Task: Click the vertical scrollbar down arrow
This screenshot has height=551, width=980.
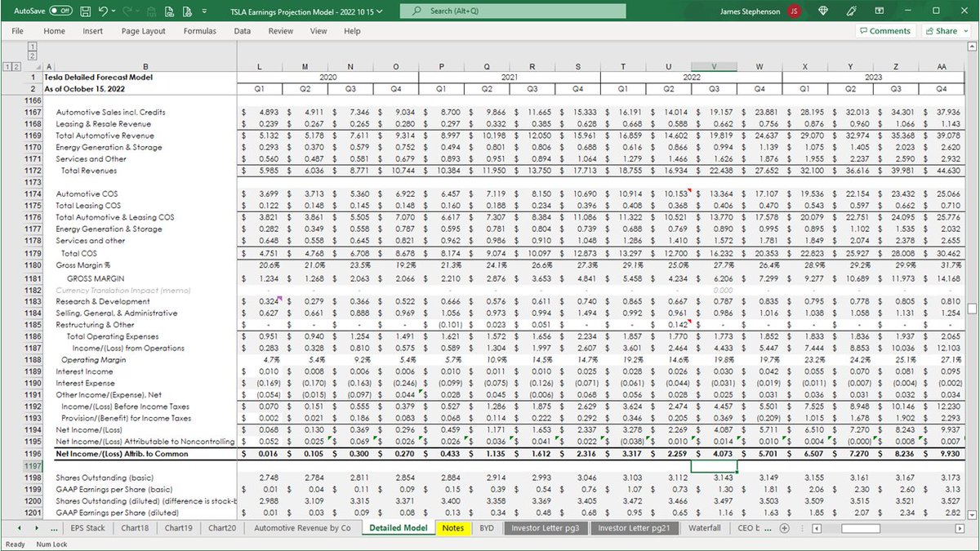Action: 972,513
